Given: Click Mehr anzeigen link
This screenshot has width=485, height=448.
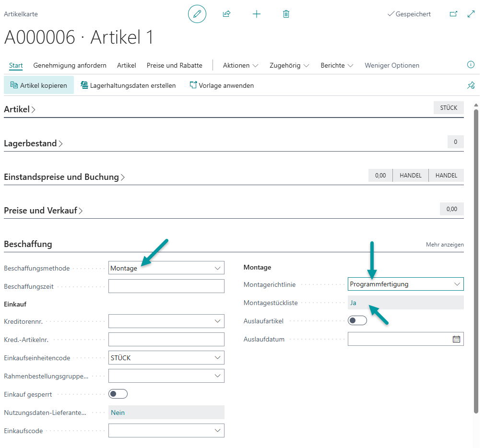Looking at the screenshot, I should [x=445, y=245].
